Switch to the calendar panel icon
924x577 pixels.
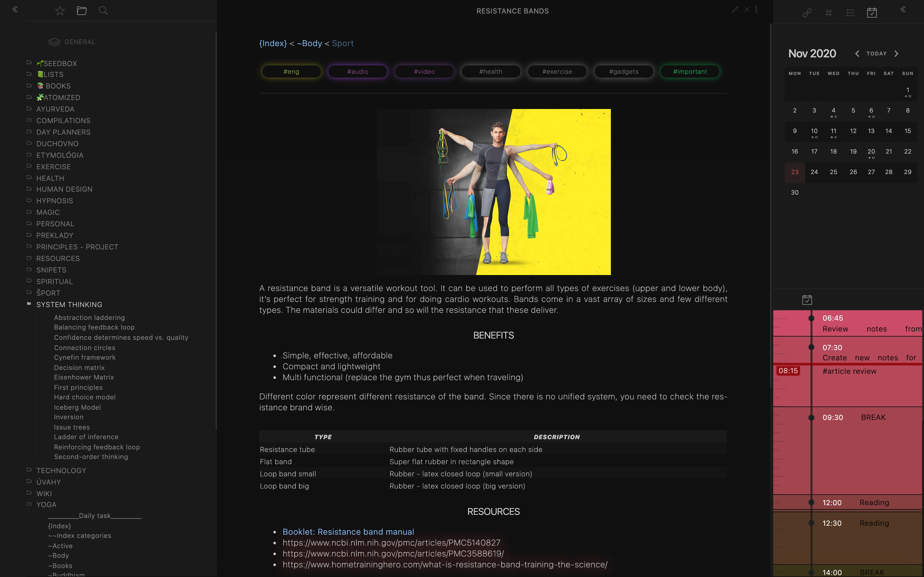click(x=872, y=13)
